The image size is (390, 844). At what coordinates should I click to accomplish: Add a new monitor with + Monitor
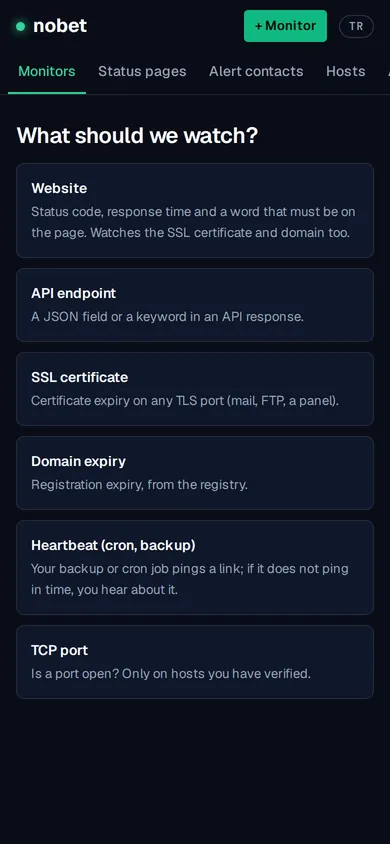[x=285, y=26]
